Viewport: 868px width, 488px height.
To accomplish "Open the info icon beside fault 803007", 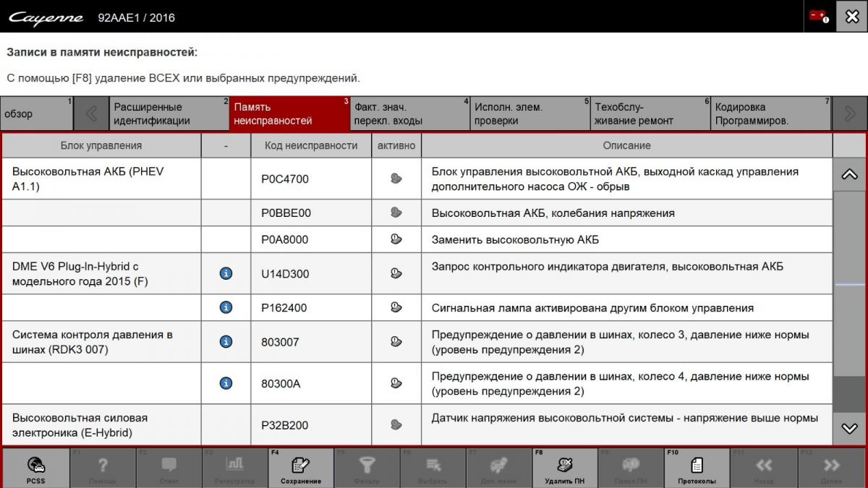I will pos(226,342).
